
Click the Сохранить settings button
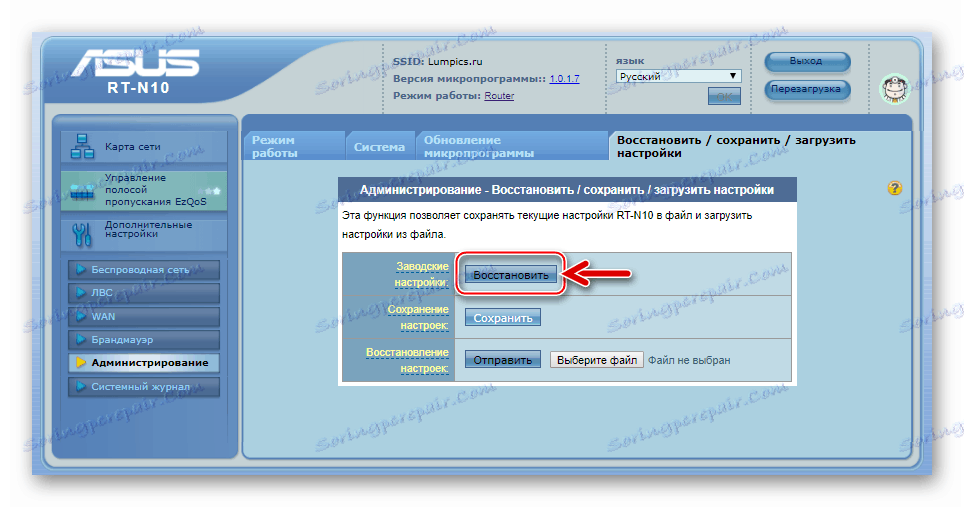pos(502,318)
